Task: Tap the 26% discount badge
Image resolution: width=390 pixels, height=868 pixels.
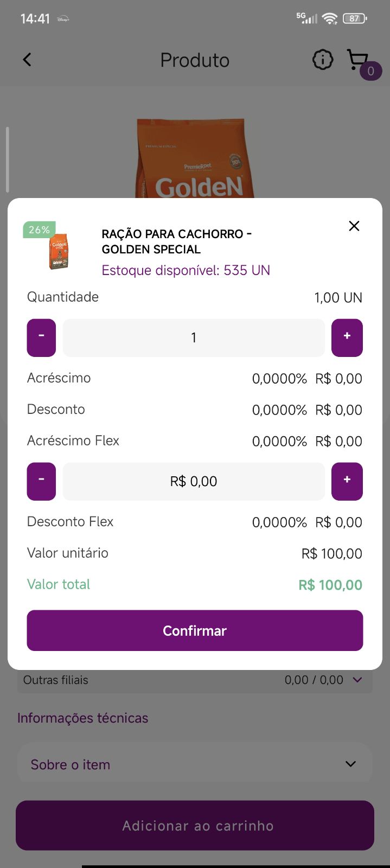Action: (39, 229)
